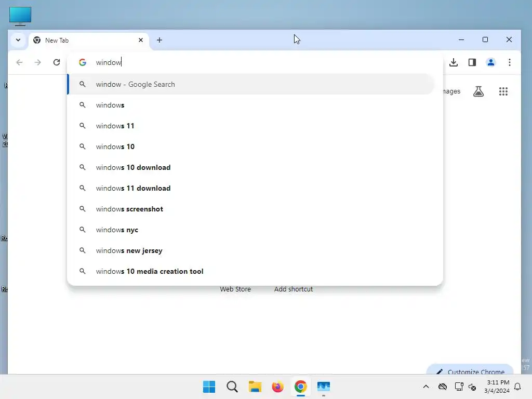Pick 'windows 11 download' suggestion

[251, 188]
